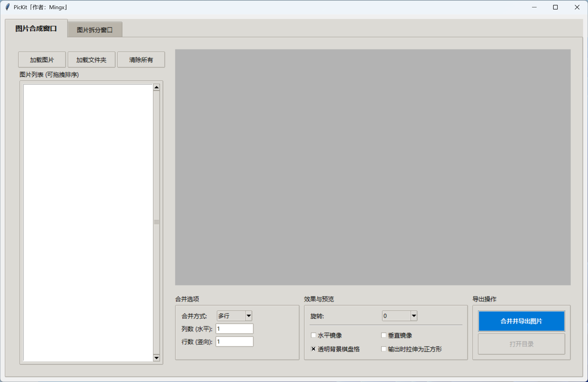Image resolution: width=588 pixels, height=382 pixels.
Task: Click the image list scrollbar down arrow
Action: 157,358
